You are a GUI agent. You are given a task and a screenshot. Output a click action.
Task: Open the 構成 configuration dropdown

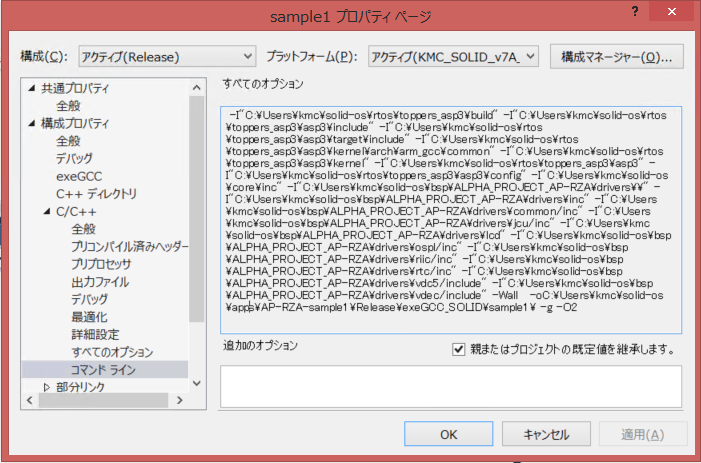pos(166,56)
